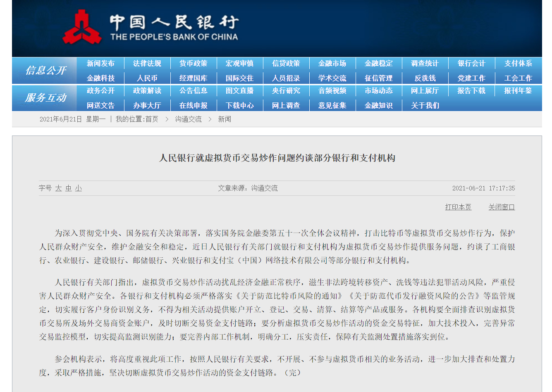The height and width of the screenshot is (392, 552).
Task: Select 政策解读 menu item
Action: 147,90
